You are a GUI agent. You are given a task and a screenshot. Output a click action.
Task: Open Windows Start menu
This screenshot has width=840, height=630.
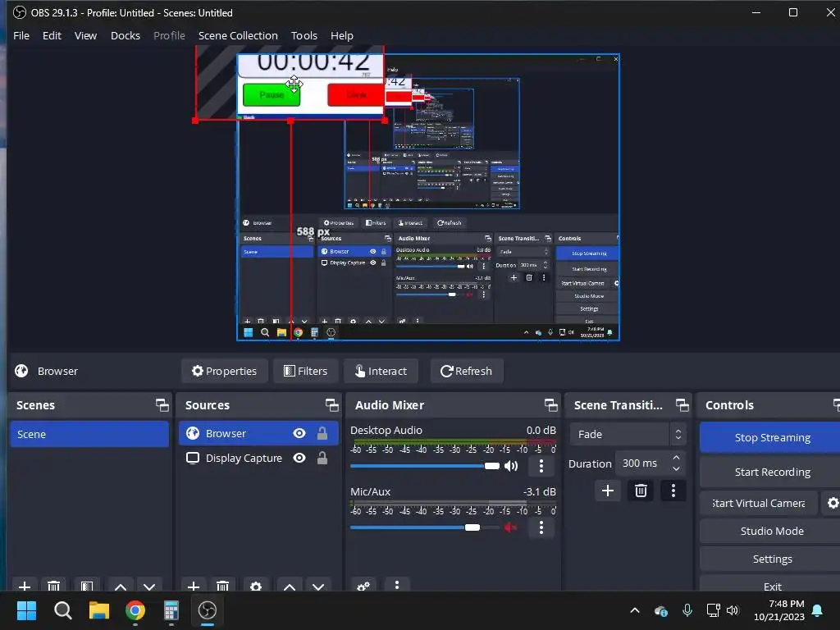pos(26,610)
